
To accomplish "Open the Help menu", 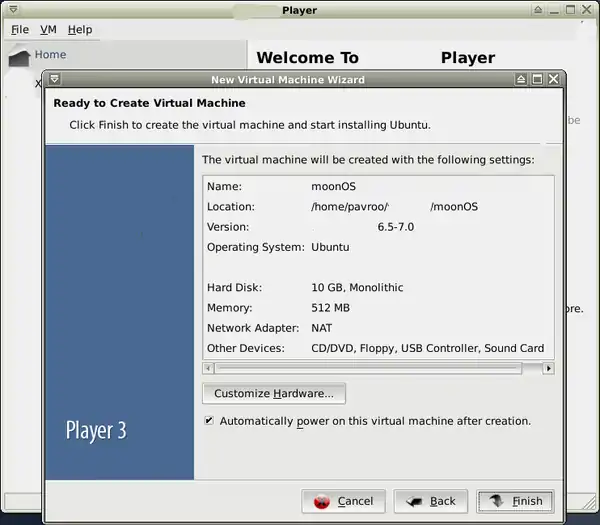I will pyautogui.click(x=79, y=30).
